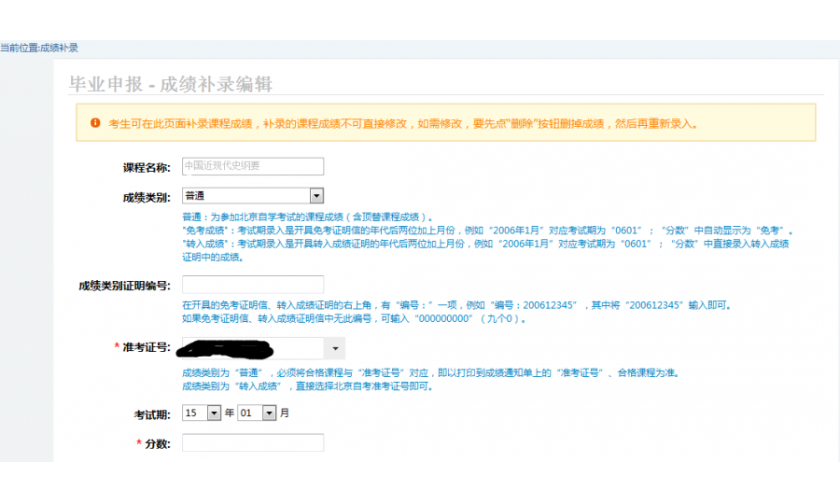Click the 考试期 label
Image resolution: width=840 pixels, height=504 pixels.
[x=152, y=414]
